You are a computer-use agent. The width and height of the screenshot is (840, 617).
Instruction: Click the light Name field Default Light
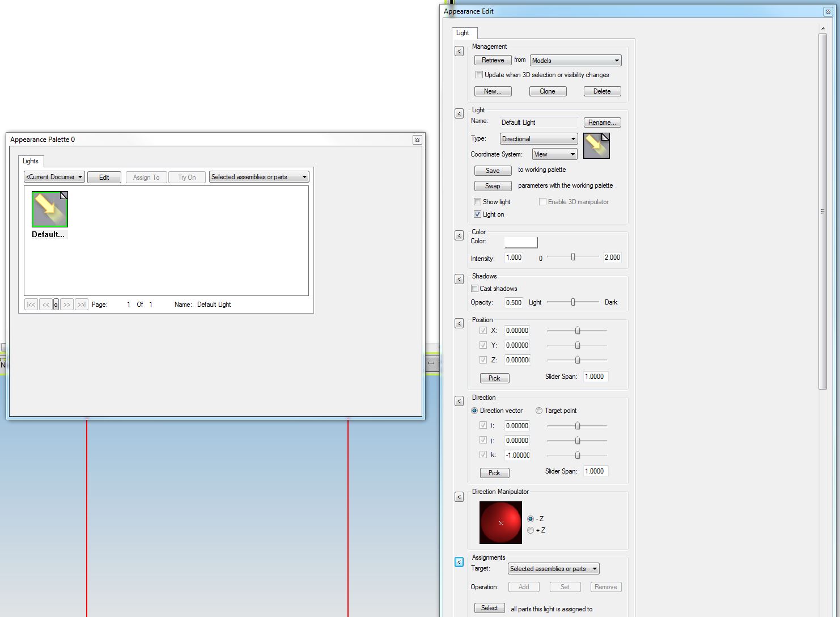click(x=538, y=122)
